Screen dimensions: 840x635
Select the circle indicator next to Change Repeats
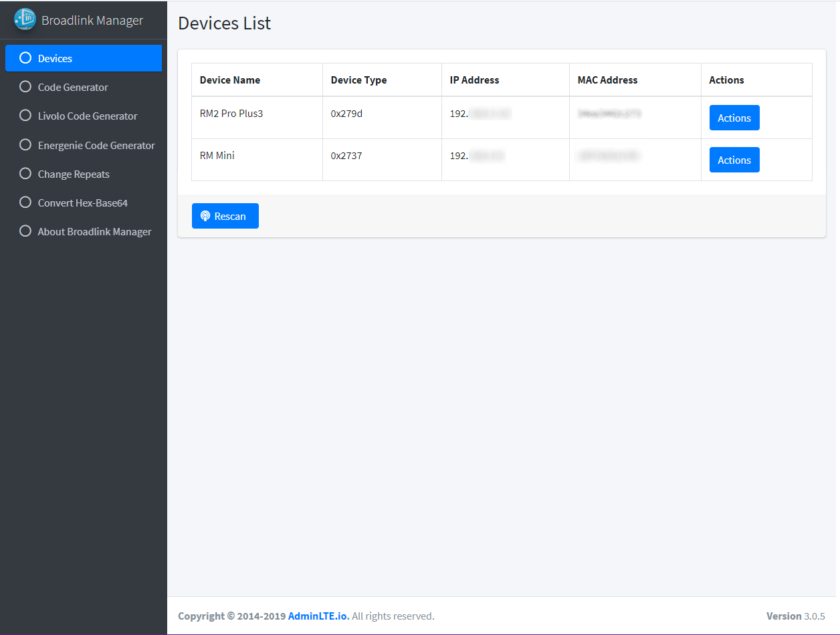(25, 174)
